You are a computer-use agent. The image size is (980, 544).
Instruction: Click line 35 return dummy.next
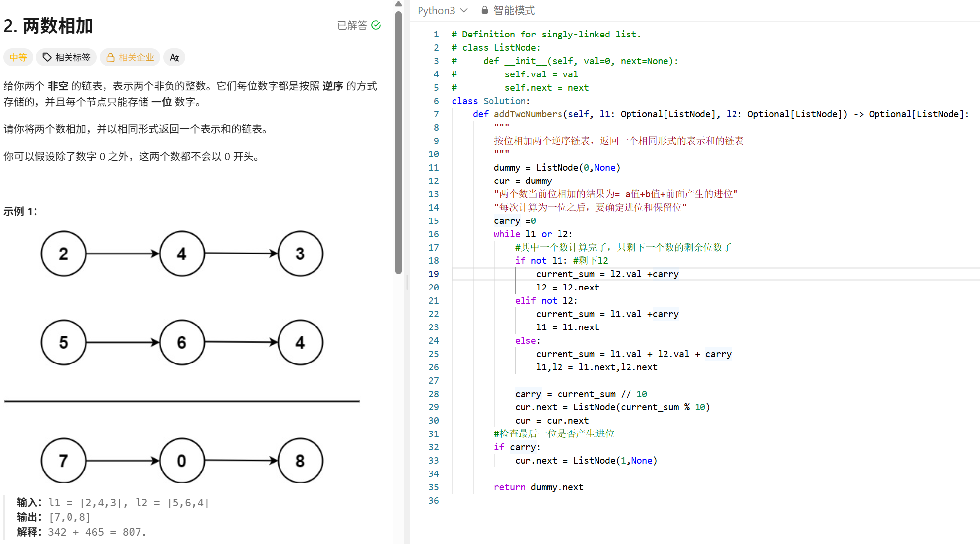coord(538,487)
